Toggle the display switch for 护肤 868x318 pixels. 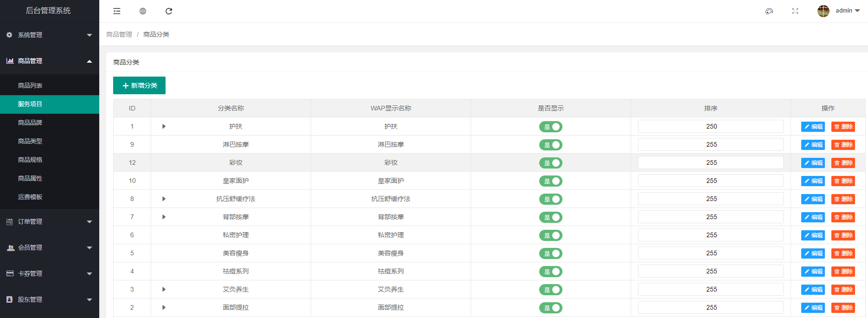click(x=551, y=127)
